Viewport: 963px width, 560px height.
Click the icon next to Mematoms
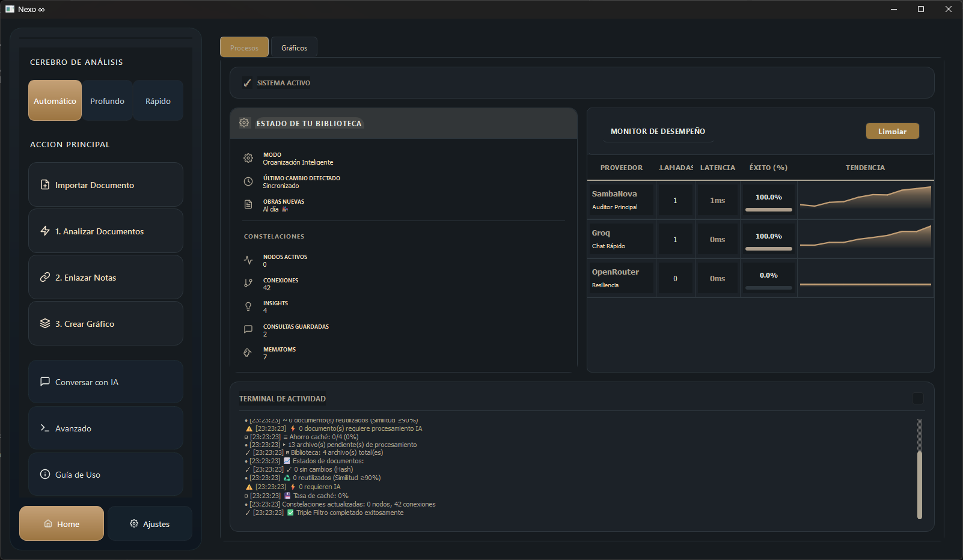click(x=247, y=353)
